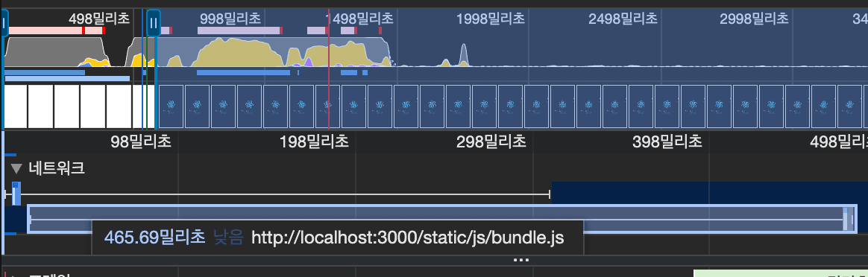Click the 1998밀리초 overview time label
Viewport: 868px width, 277px height.
(491, 19)
